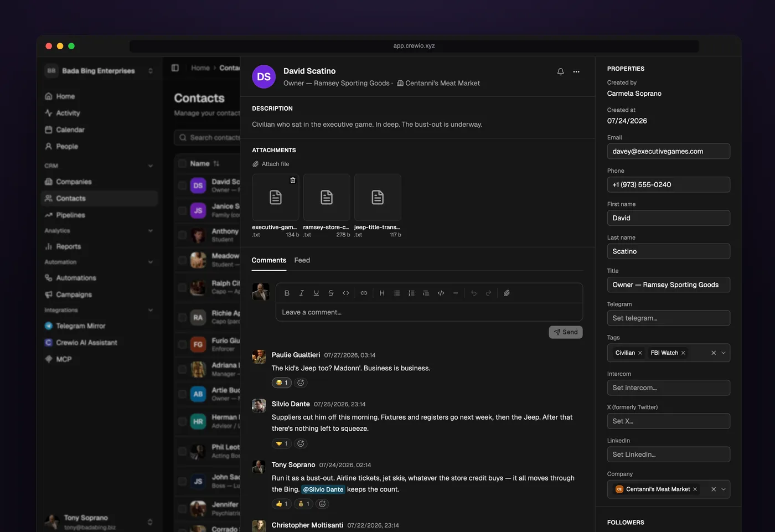Check the Anthony row checkbox
Screen dimensions: 775x532
pyautogui.click(x=182, y=235)
